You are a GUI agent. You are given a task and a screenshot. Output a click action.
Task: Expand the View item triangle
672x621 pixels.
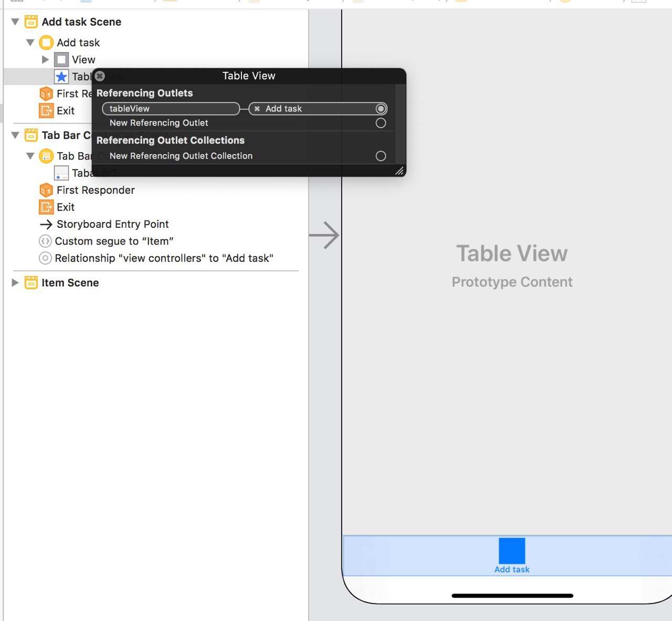[45, 60]
